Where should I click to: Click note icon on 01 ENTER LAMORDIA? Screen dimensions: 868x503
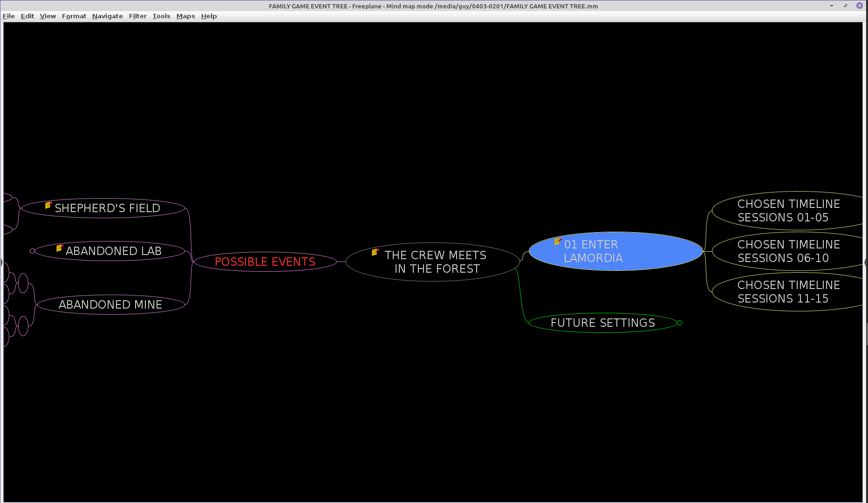(x=557, y=241)
